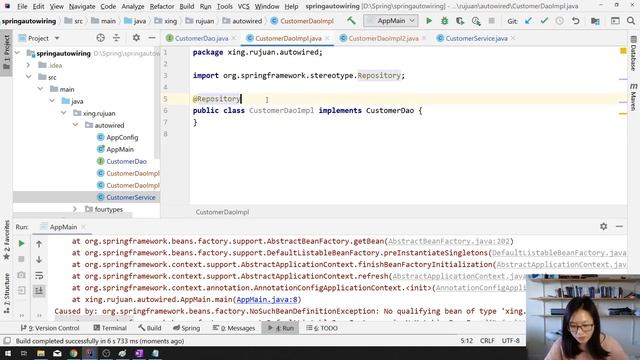The height and width of the screenshot is (360, 640).
Task: Click the CRLF line separator in status bar
Action: [x=487, y=340]
